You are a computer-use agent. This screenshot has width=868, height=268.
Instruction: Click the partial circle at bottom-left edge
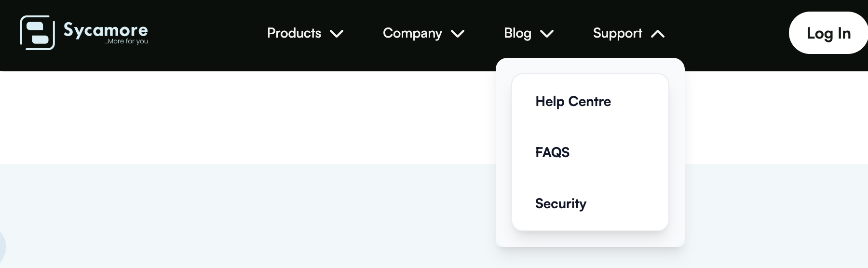pyautogui.click(x=2, y=246)
